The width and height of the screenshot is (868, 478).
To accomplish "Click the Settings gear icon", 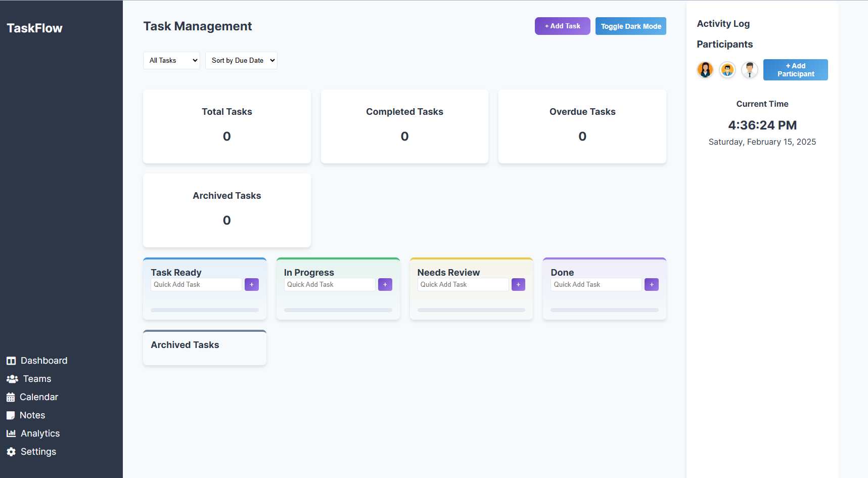I will tap(11, 452).
